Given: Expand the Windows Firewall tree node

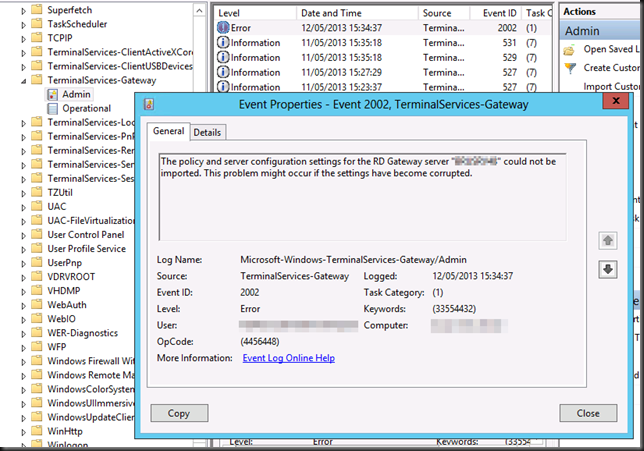Looking at the screenshot, I should tap(23, 362).
